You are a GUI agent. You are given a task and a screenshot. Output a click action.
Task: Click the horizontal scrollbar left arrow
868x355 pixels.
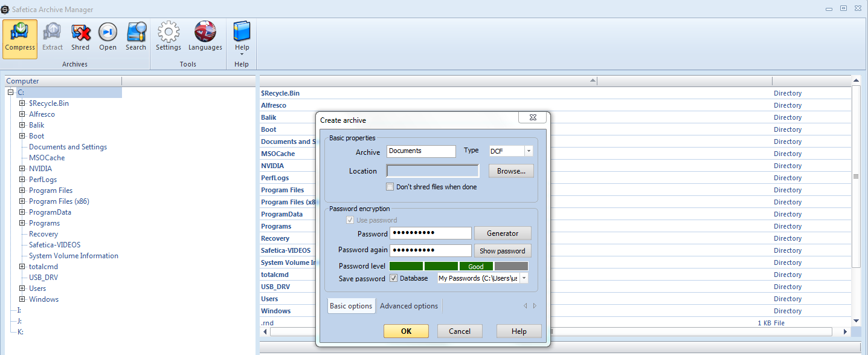click(x=265, y=332)
